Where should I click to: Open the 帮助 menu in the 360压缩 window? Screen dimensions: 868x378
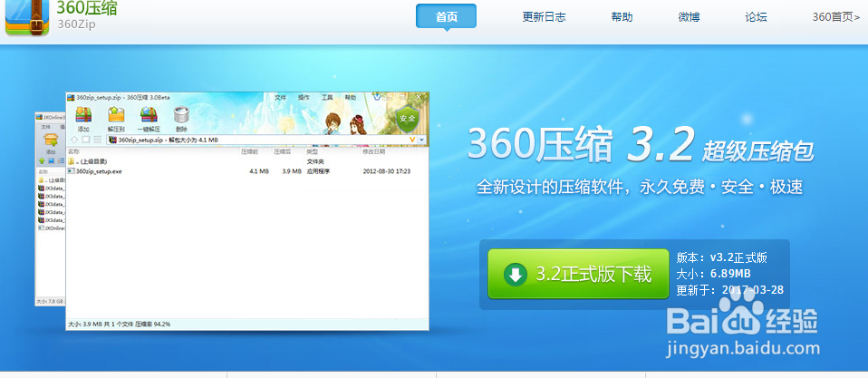351,97
